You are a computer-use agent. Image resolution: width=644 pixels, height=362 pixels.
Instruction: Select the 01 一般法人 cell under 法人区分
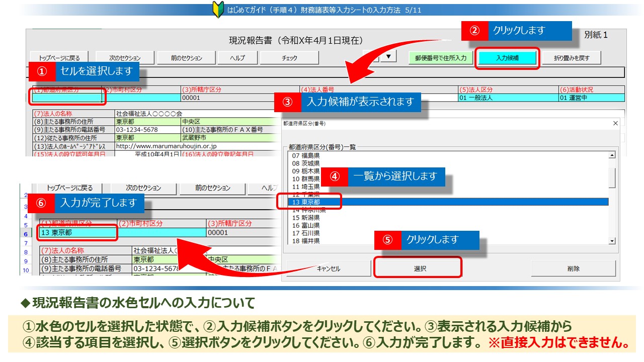click(507, 98)
